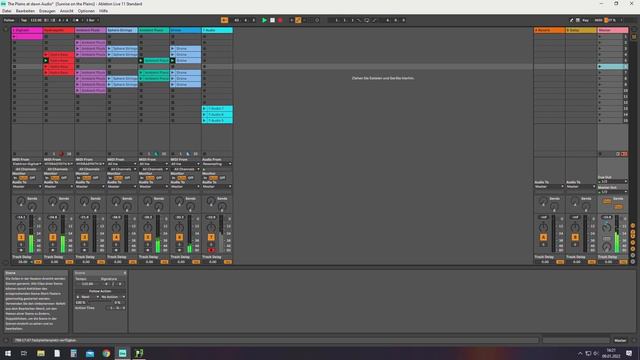The width and height of the screenshot is (640, 360).
Task: Open the Hilfe menu
Action: pos(104,11)
